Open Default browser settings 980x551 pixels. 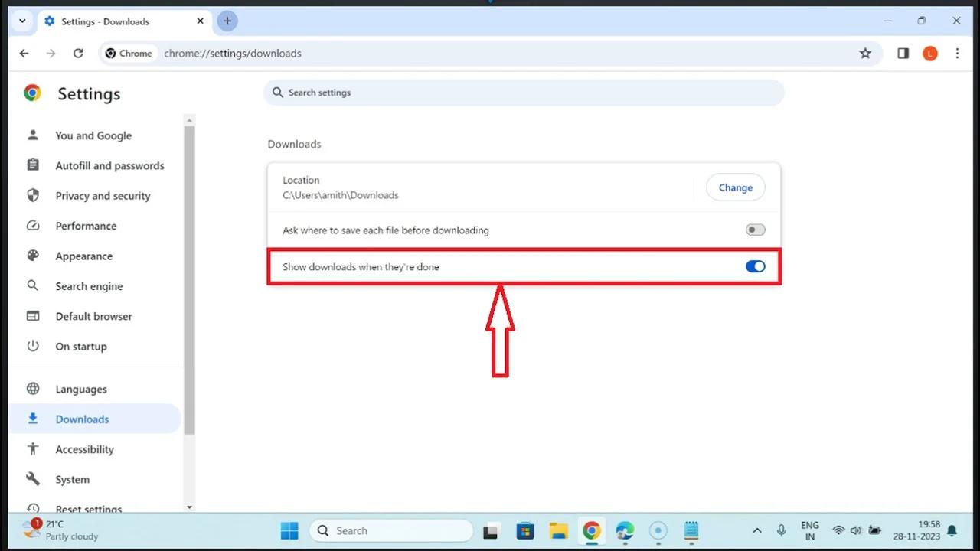click(93, 316)
